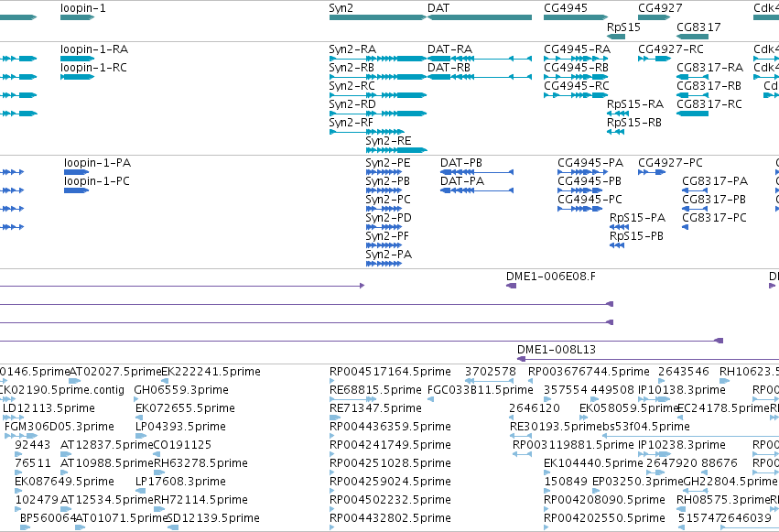This screenshot has height=532, width=779.
Task: Click transcript CG8317-RB
Action: coord(692,95)
